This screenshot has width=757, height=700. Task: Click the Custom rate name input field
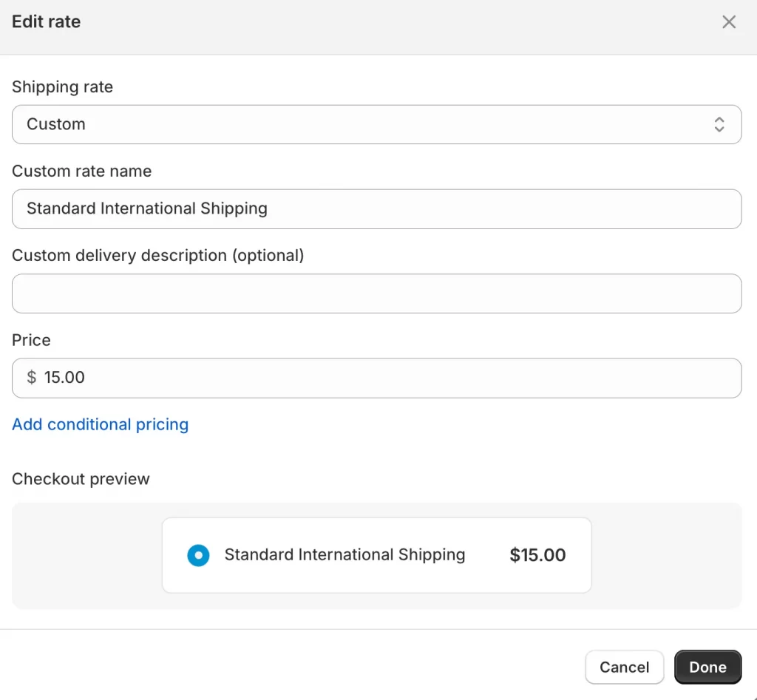tap(376, 208)
